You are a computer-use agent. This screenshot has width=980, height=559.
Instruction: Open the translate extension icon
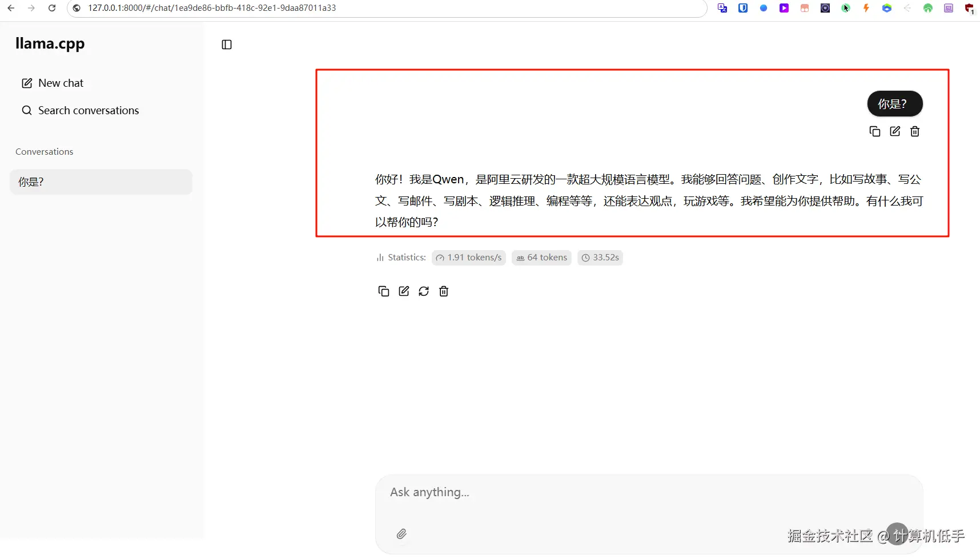coord(722,8)
